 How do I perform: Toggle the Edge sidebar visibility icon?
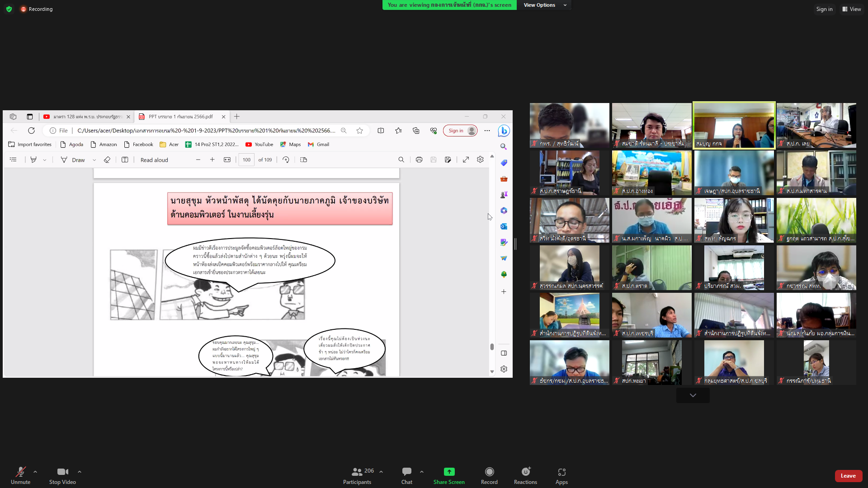pyautogui.click(x=504, y=353)
